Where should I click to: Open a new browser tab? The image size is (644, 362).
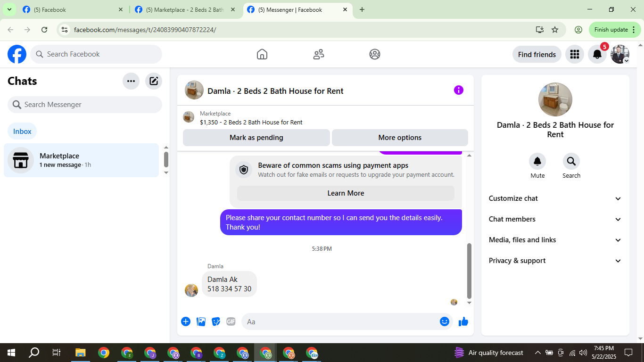362,9
